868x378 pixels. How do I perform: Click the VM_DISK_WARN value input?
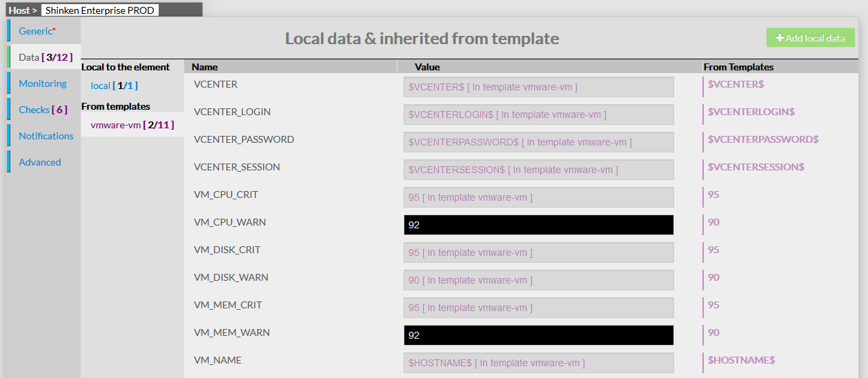pyautogui.click(x=538, y=280)
